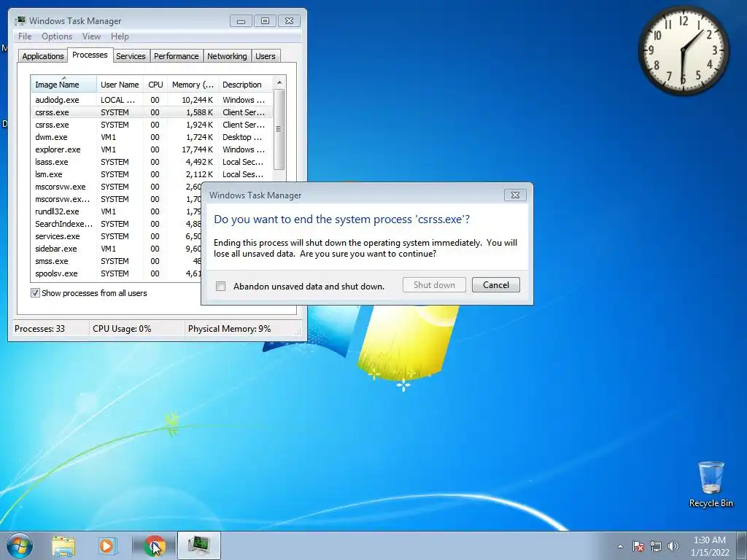This screenshot has height=560, width=747.
Task: Select the lsm.exe process
Action: [x=152, y=174]
